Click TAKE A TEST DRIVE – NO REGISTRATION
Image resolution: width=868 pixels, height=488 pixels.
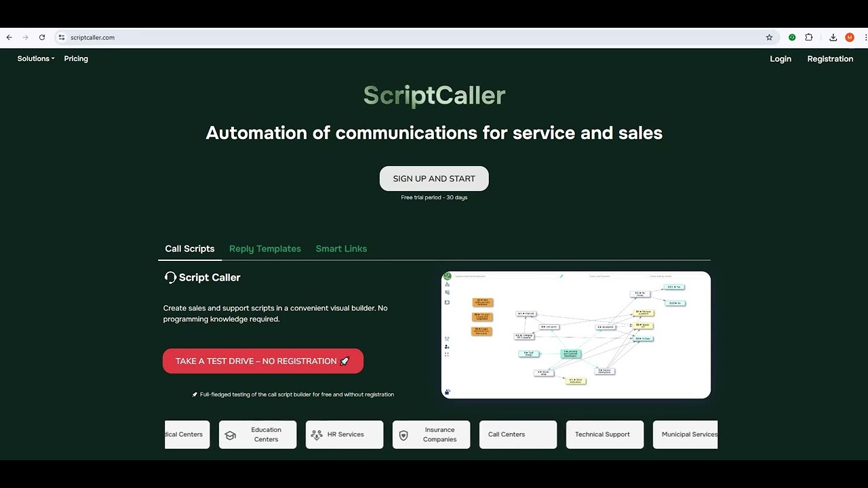tap(263, 361)
